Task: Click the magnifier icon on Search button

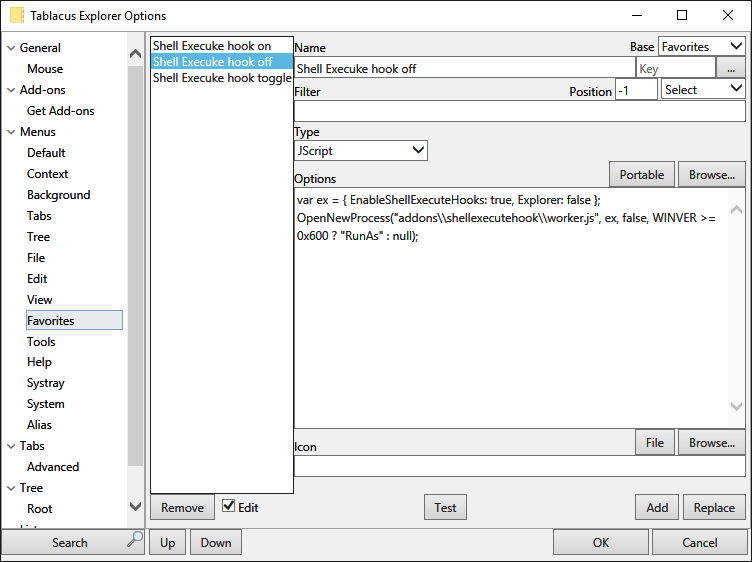Action: pos(135,539)
